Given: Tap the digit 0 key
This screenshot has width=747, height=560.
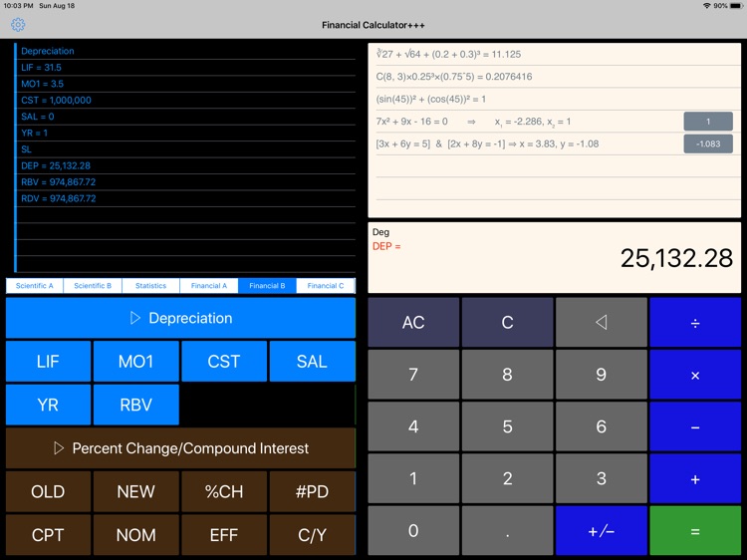Looking at the screenshot, I should [x=413, y=530].
